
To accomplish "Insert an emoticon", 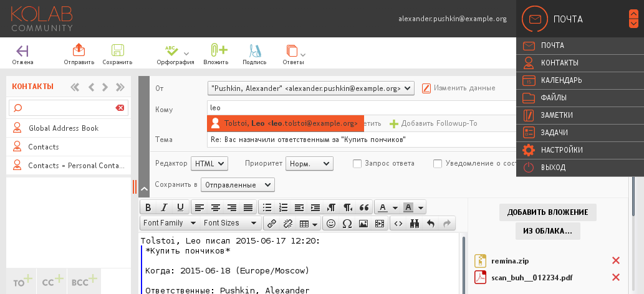I will click(x=331, y=224).
